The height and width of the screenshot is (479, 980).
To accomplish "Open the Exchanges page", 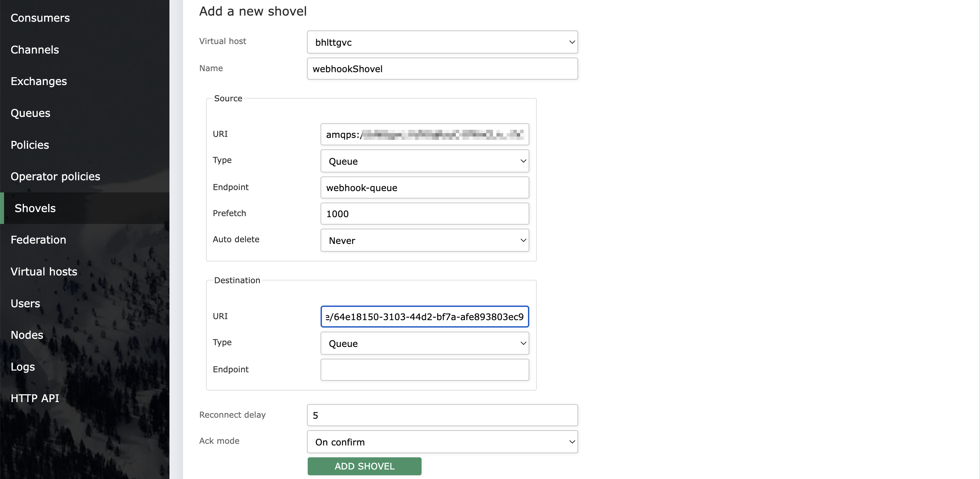I will point(38,81).
